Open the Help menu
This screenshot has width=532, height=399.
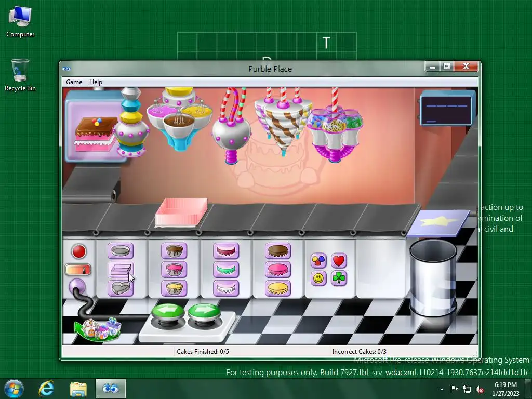[x=96, y=82]
